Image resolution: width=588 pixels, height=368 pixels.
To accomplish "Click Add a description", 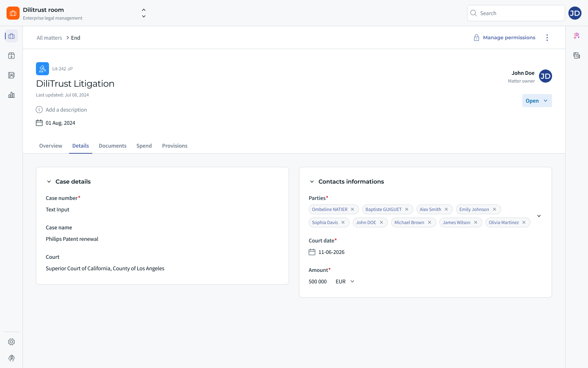I will (x=66, y=110).
